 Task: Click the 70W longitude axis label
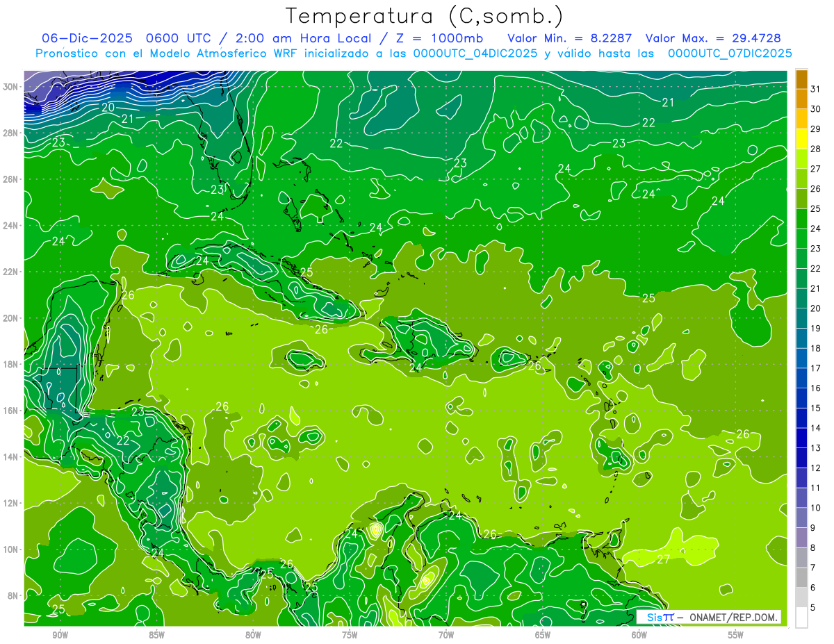446,635
